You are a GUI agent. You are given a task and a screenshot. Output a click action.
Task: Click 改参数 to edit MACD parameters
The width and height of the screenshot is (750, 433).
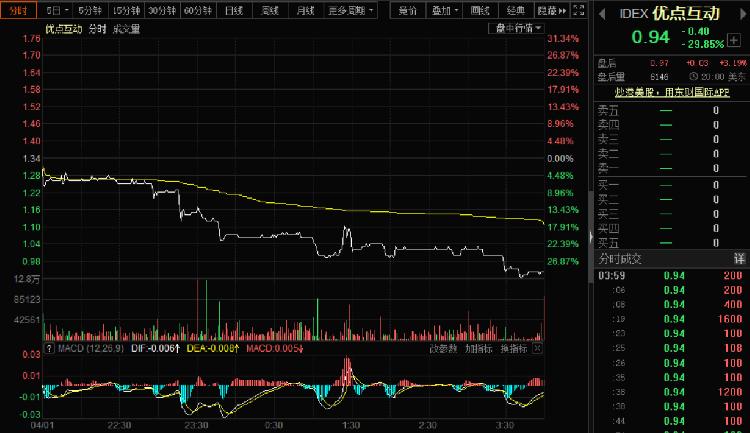443,348
